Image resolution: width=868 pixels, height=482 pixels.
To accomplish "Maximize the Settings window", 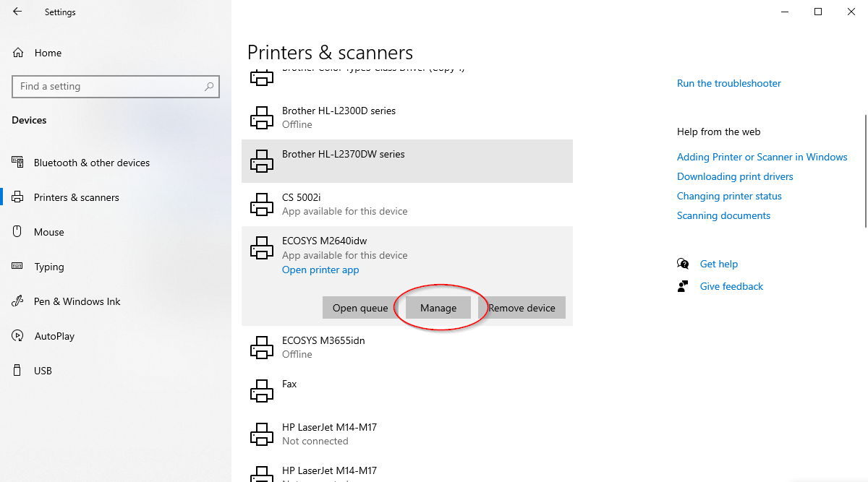I will click(818, 12).
